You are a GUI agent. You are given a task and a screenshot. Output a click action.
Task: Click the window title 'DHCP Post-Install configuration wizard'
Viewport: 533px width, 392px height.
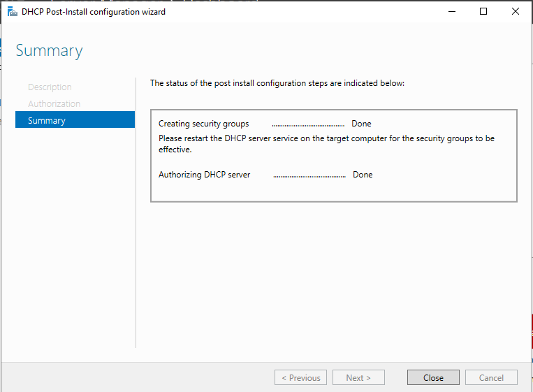[94, 12]
